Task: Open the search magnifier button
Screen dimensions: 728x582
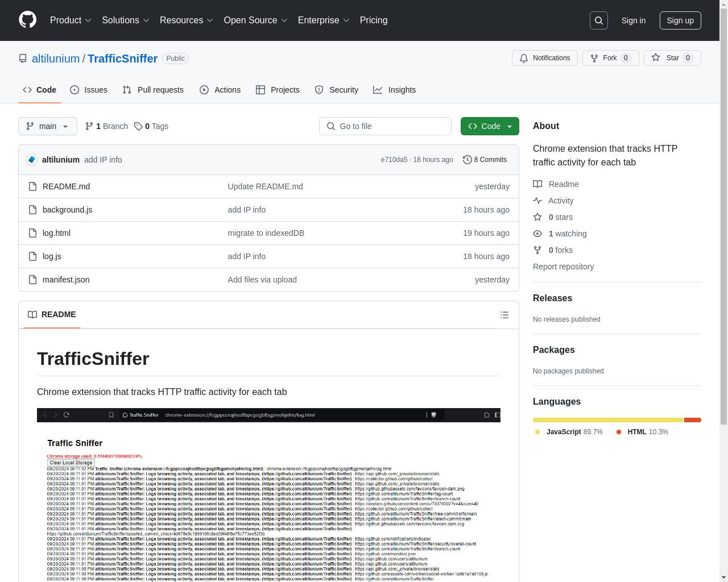Action: 599,20
